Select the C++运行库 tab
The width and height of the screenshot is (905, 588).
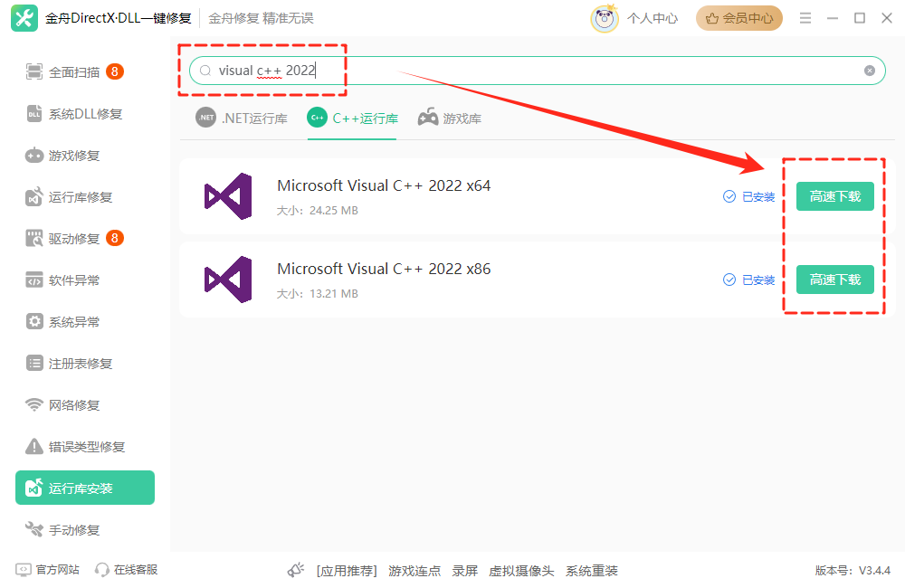353,119
